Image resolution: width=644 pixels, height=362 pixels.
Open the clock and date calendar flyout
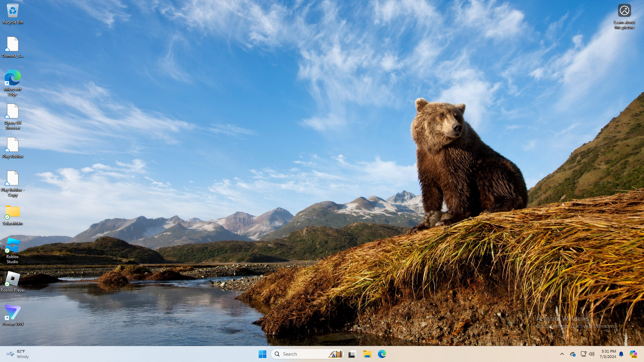pos(608,354)
